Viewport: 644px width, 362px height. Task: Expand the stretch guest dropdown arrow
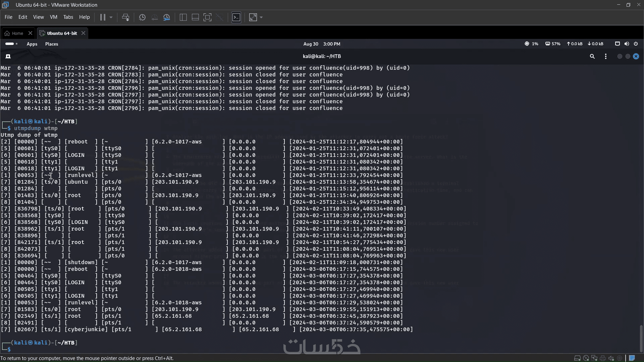261,17
